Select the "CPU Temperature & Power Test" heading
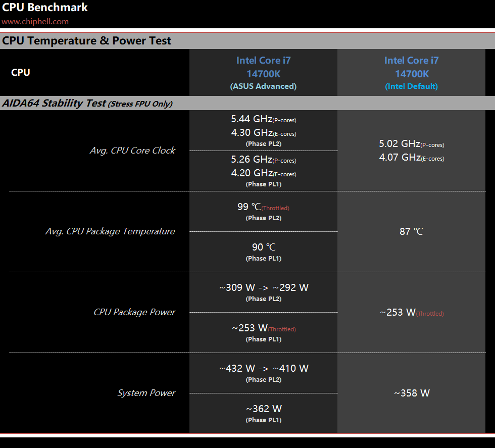The width and height of the screenshot is (495, 448). (86, 41)
